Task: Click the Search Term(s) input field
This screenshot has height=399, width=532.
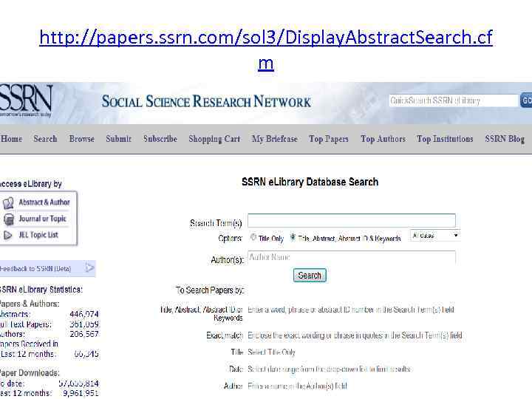Action: point(352,220)
